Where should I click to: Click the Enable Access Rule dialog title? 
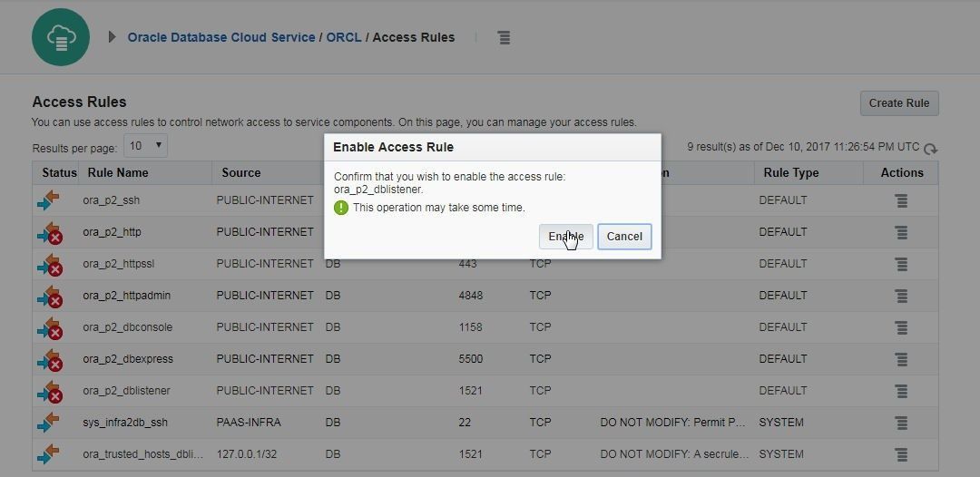click(x=393, y=147)
